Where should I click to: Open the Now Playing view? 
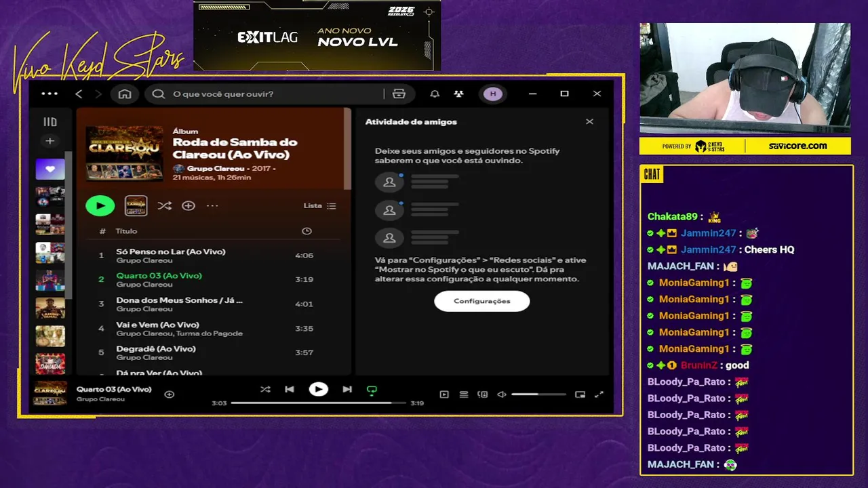[x=444, y=394]
